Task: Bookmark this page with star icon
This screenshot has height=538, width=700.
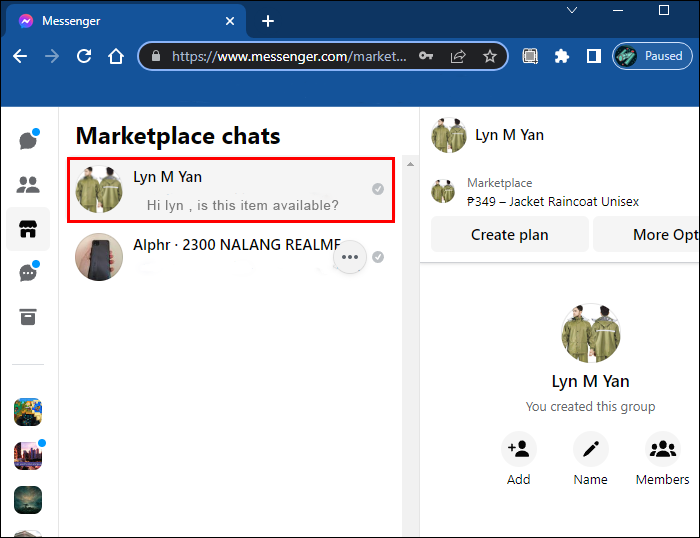Action: coord(490,56)
